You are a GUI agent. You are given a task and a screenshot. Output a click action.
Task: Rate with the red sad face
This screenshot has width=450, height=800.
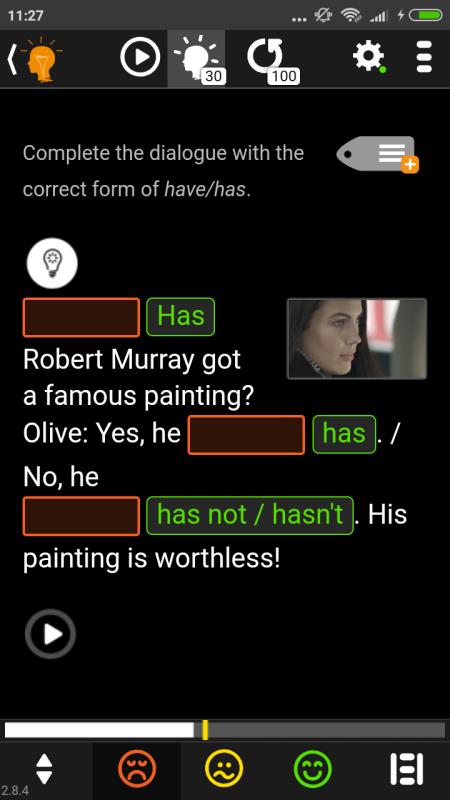tap(137, 769)
